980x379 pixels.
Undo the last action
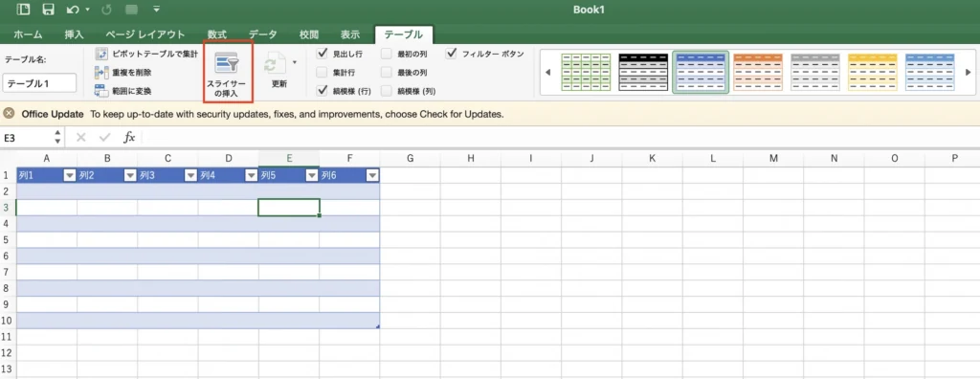click(x=73, y=10)
